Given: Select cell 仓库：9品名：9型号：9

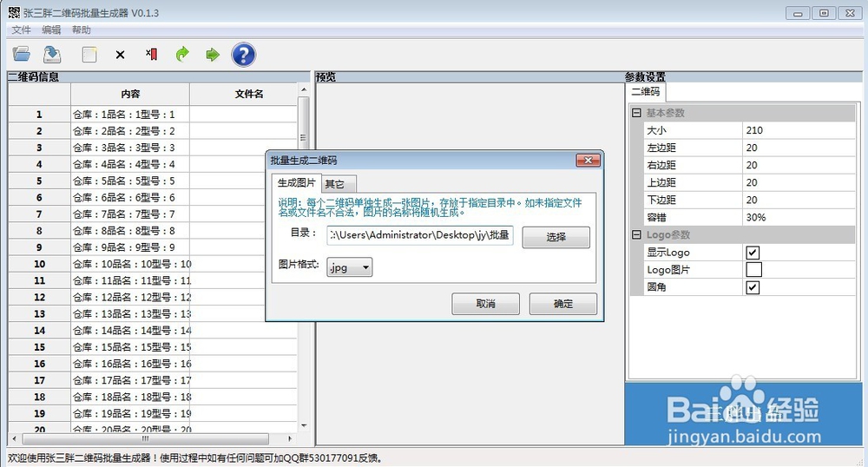Looking at the screenshot, I should 130,247.
